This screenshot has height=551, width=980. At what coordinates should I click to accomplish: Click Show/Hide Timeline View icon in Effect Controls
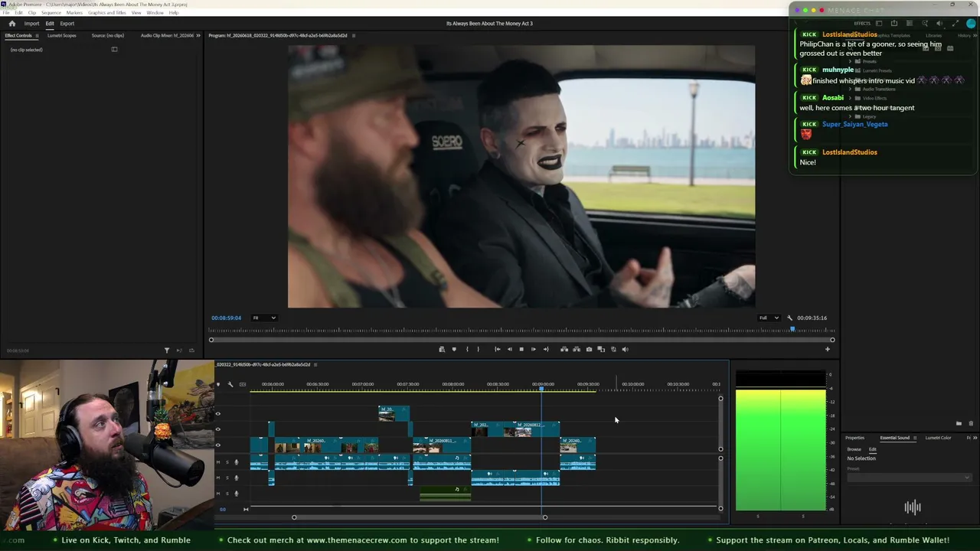point(114,50)
